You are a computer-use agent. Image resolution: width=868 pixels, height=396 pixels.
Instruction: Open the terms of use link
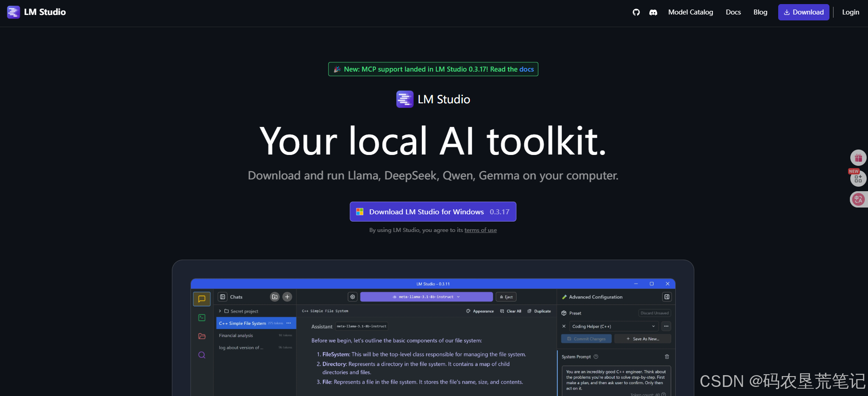pyautogui.click(x=480, y=230)
